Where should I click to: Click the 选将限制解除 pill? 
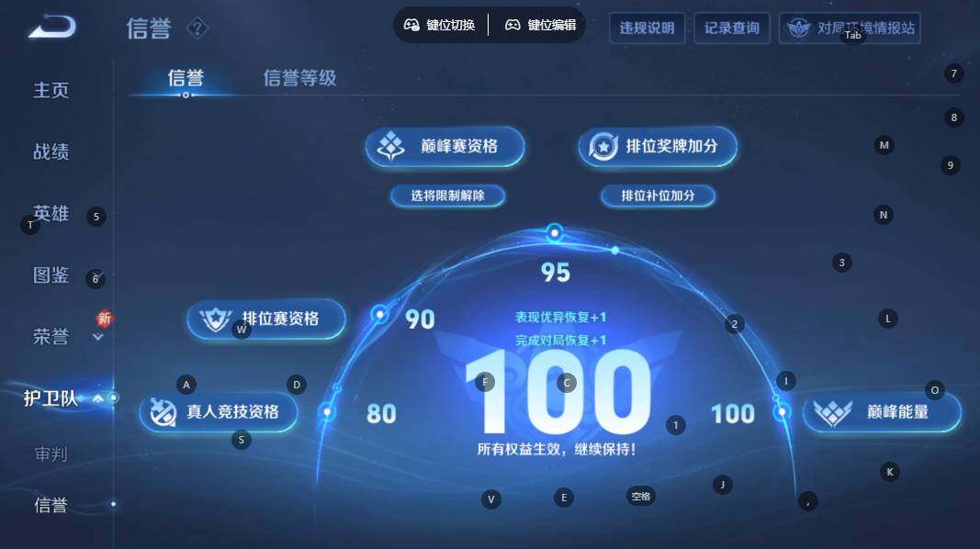(x=447, y=196)
